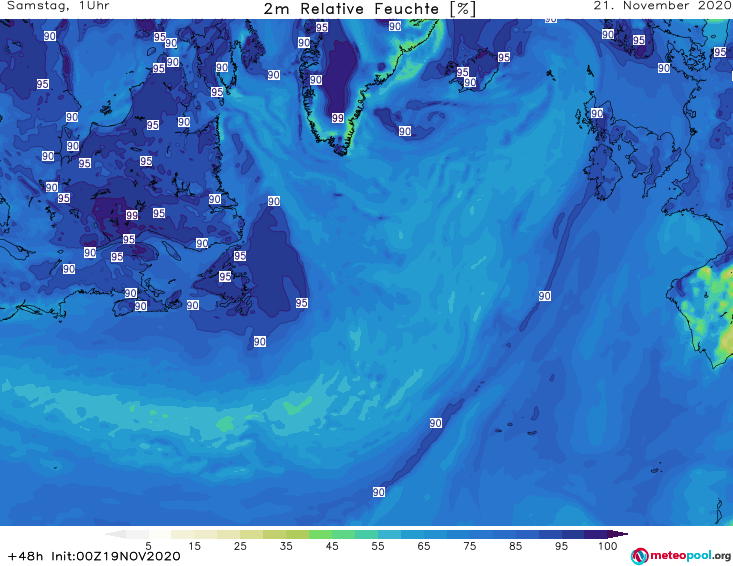
Task: Pick the olive-yellow colorbar segment above 35
Action: tap(297, 534)
